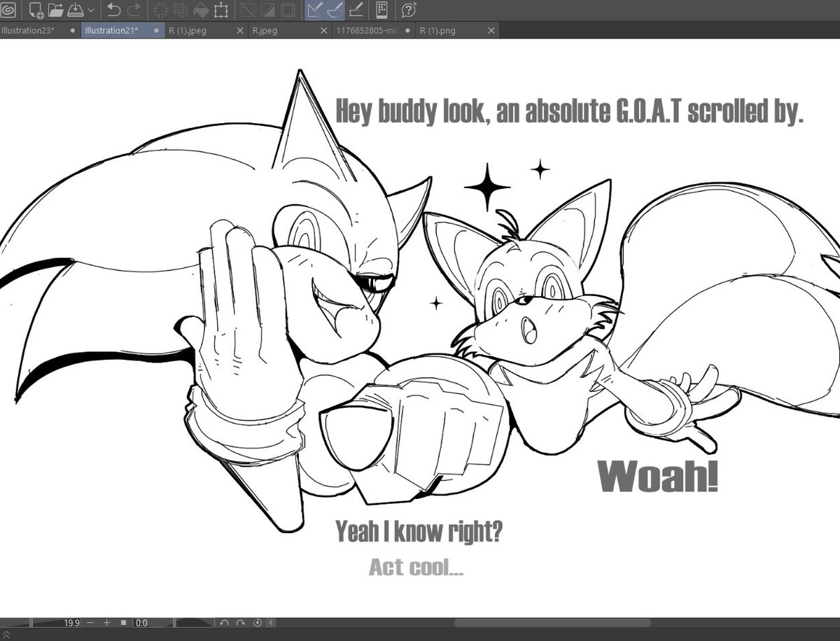Open smartphone Companion mode icon
The height and width of the screenshot is (641, 840).
click(381, 10)
